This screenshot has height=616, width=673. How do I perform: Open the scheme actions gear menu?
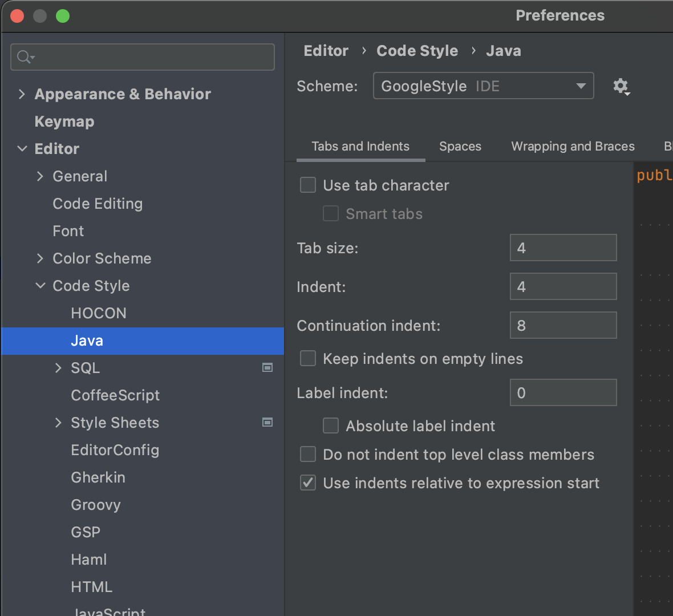click(x=621, y=86)
